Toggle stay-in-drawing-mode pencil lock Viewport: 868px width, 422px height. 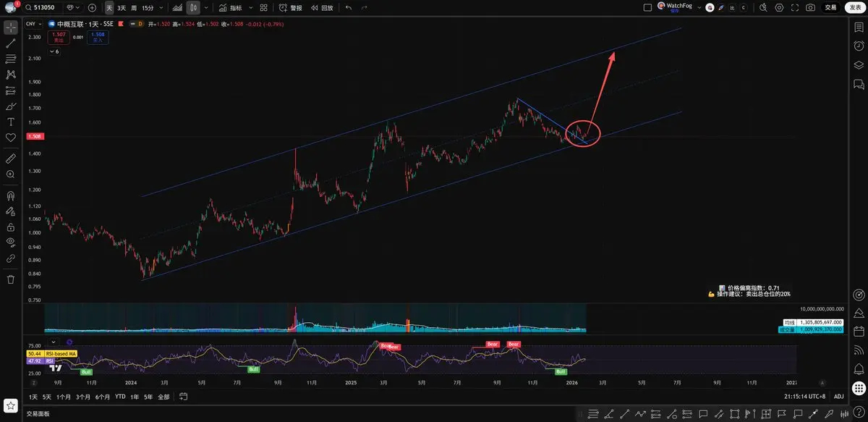11,211
